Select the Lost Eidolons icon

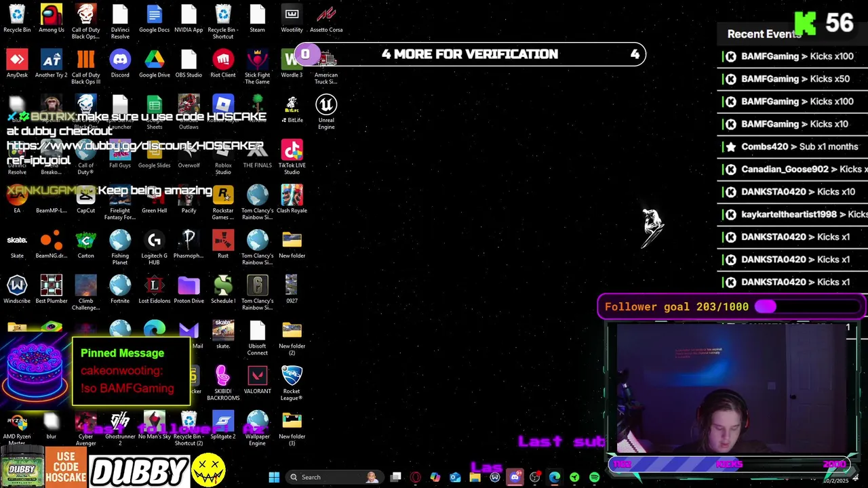(154, 289)
